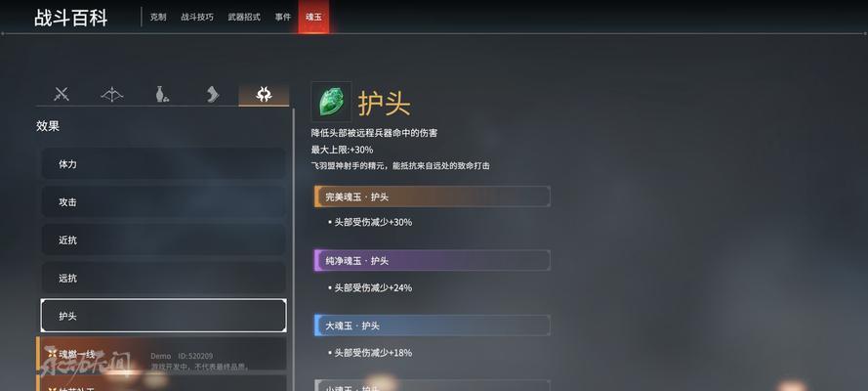Choose the 体力 effect entry
The width and height of the screenshot is (868, 391).
(164, 164)
